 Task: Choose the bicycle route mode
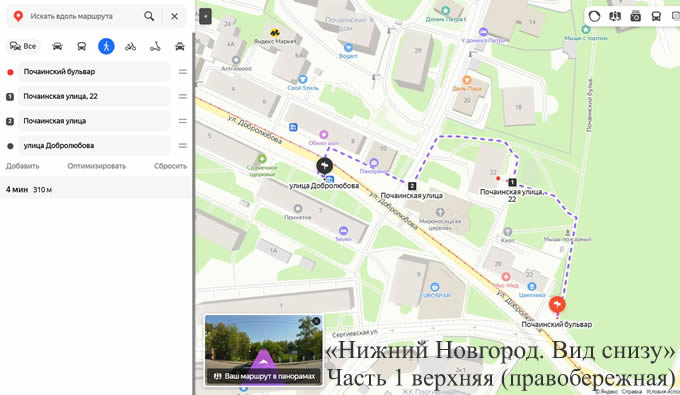(131, 46)
